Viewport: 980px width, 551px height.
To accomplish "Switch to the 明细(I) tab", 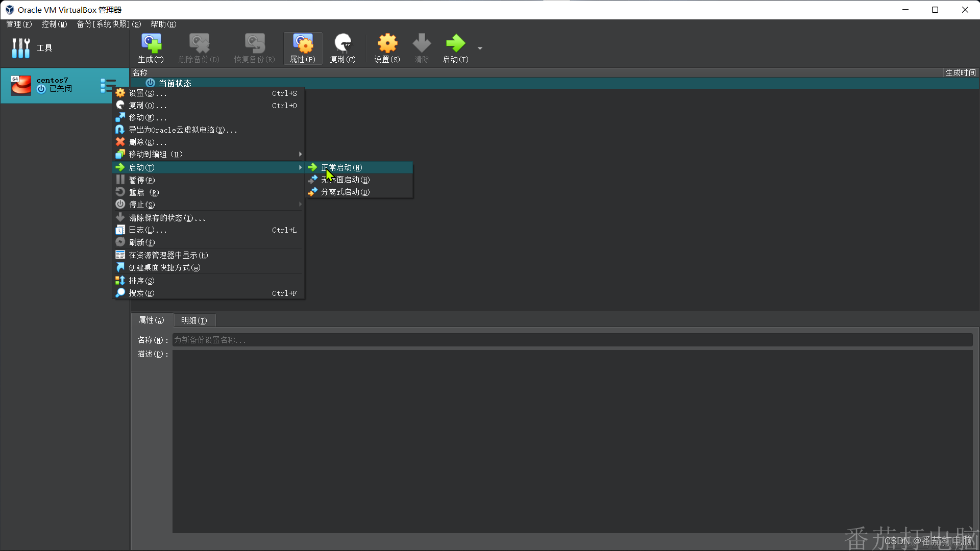I will [x=194, y=320].
